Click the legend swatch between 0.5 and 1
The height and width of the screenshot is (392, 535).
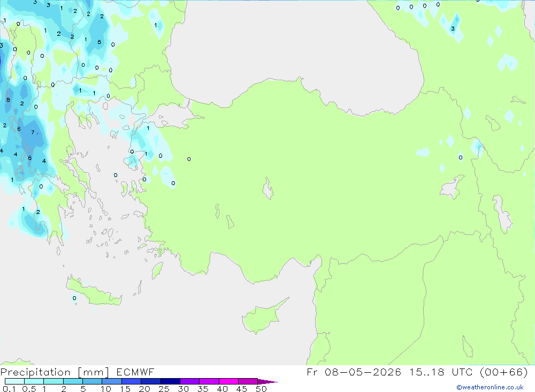pos(34,381)
